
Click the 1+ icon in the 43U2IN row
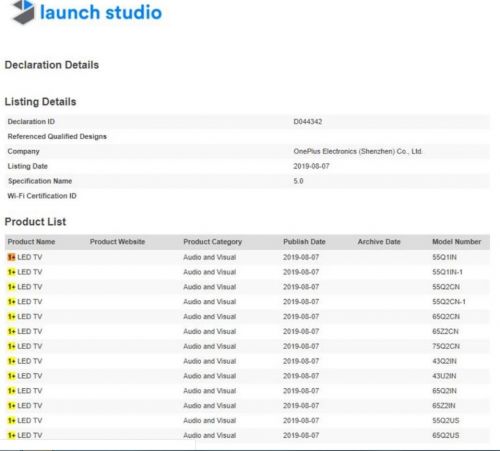[12, 376]
